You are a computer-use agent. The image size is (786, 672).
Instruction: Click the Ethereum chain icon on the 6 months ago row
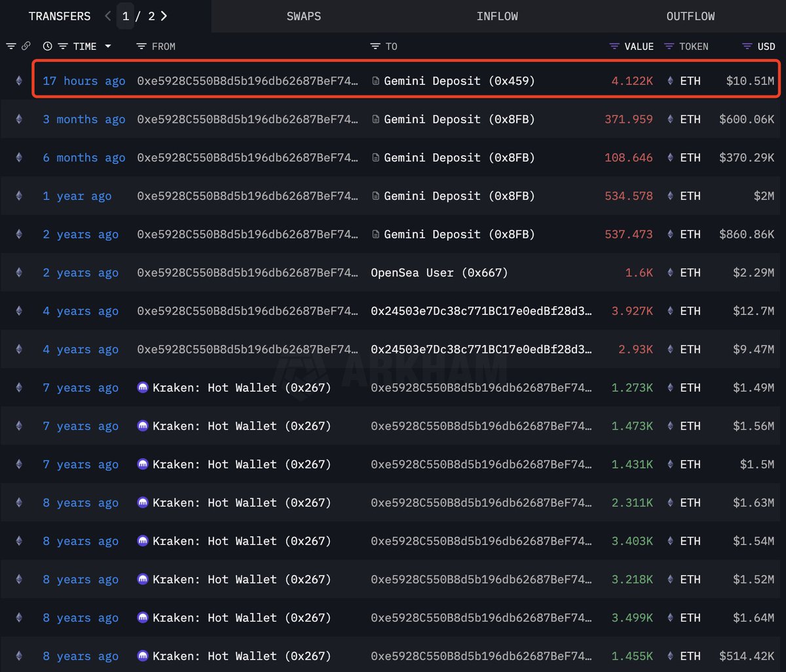(18, 158)
